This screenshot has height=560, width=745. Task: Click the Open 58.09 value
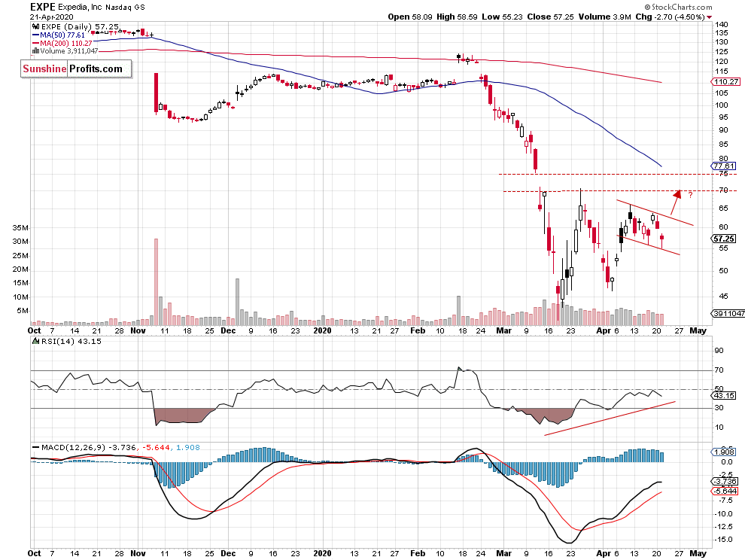pos(410,17)
